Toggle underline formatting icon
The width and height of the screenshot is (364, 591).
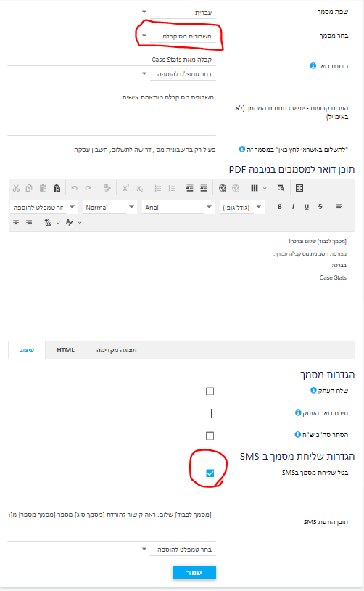tap(307, 206)
